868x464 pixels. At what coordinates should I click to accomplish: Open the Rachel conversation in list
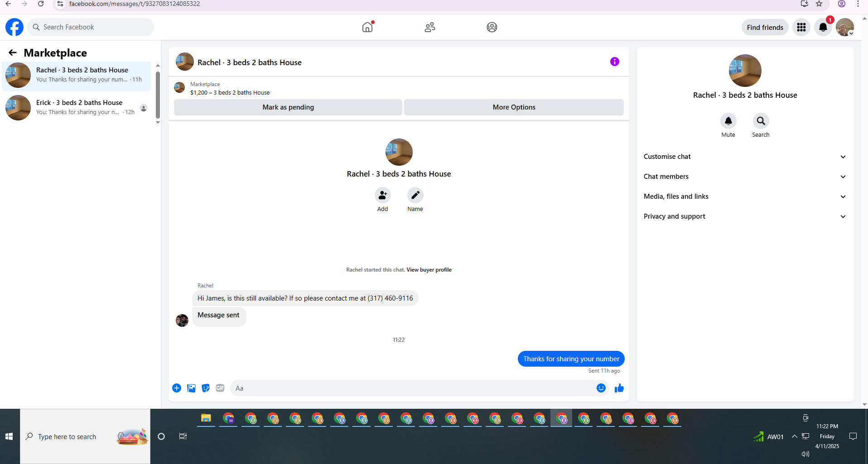[77, 75]
